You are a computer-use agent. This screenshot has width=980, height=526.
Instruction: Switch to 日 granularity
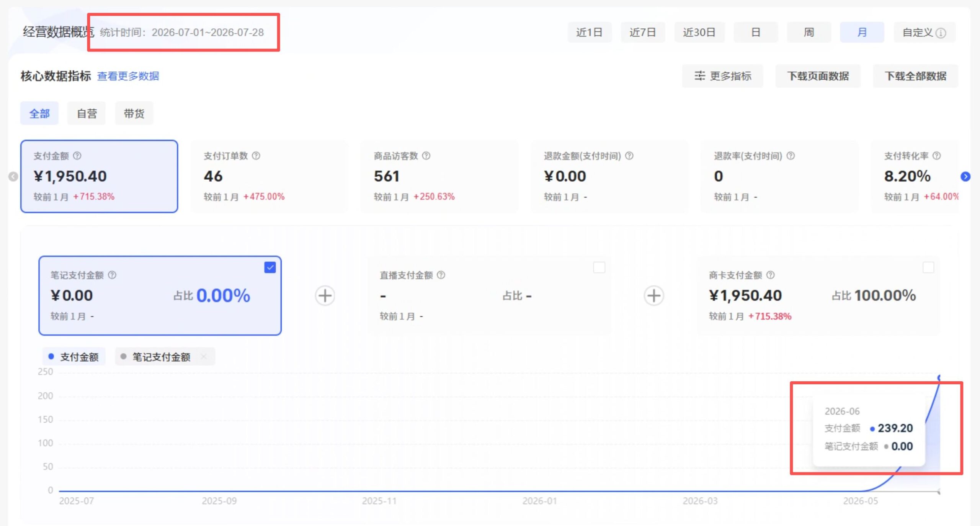pos(756,32)
